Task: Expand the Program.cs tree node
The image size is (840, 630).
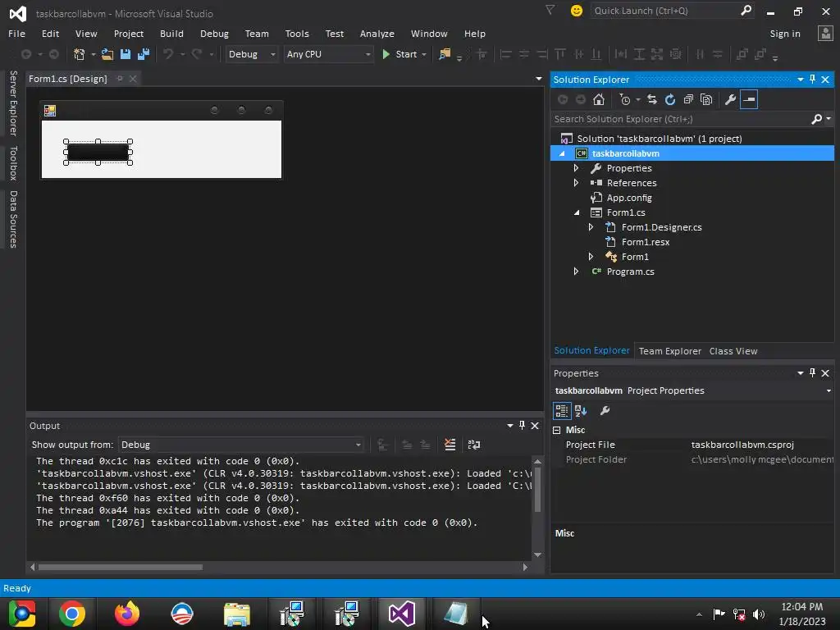Action: (x=577, y=272)
